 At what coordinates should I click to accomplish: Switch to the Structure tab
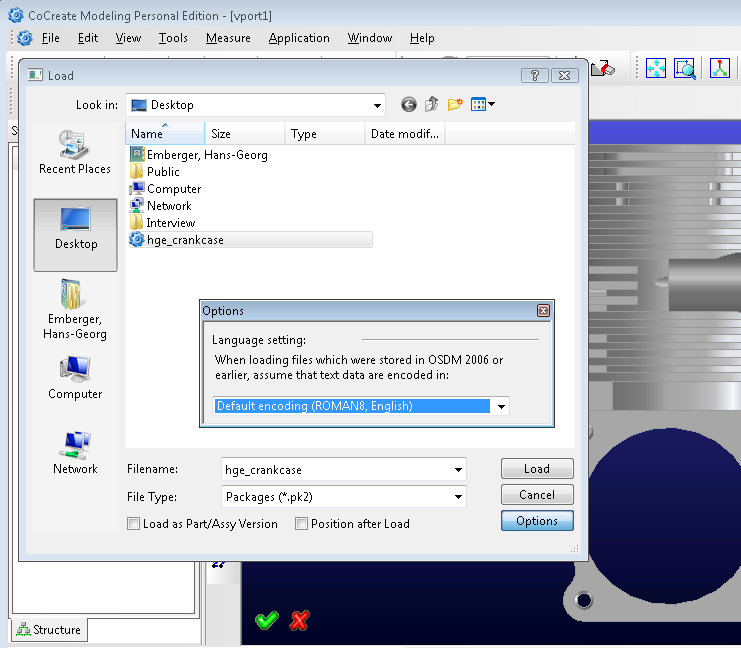click(49, 630)
